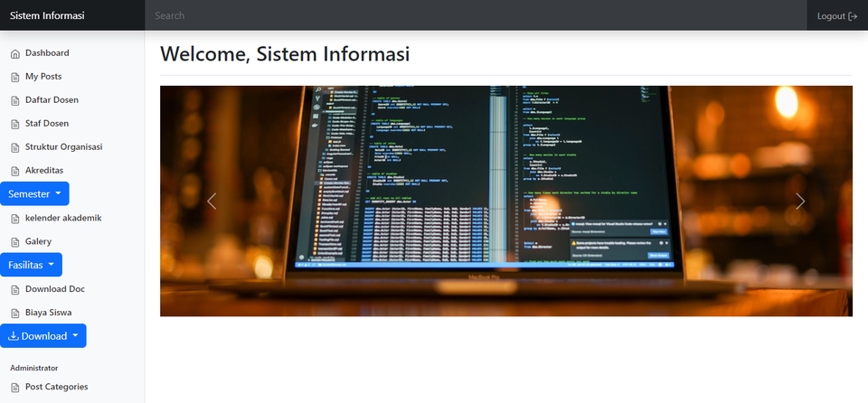Advance to next carousel slide
Screen dimensions: 868x403
pos(800,201)
